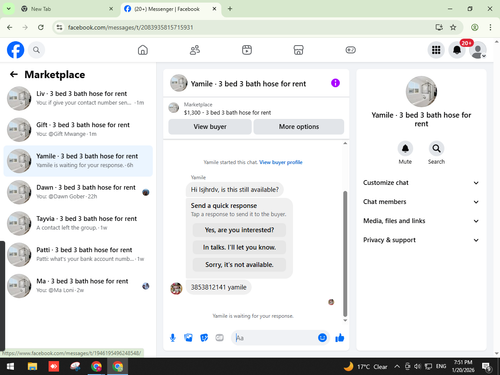Viewport: 500px width, 375px height.
Task: Search in conversation with magnifier icon
Action: 436,148
